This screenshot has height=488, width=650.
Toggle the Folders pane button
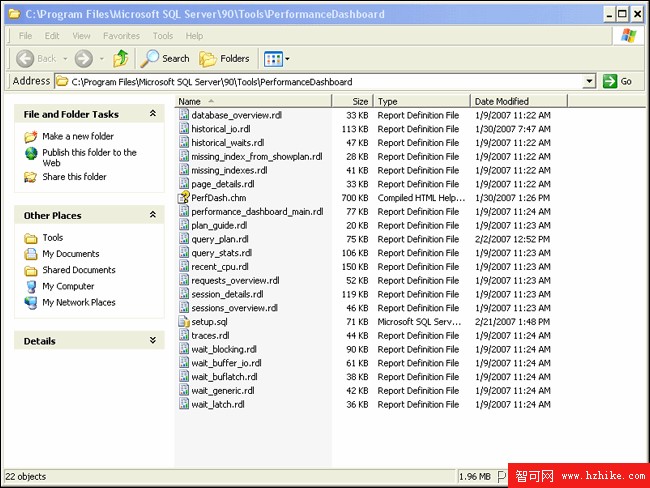(x=224, y=58)
